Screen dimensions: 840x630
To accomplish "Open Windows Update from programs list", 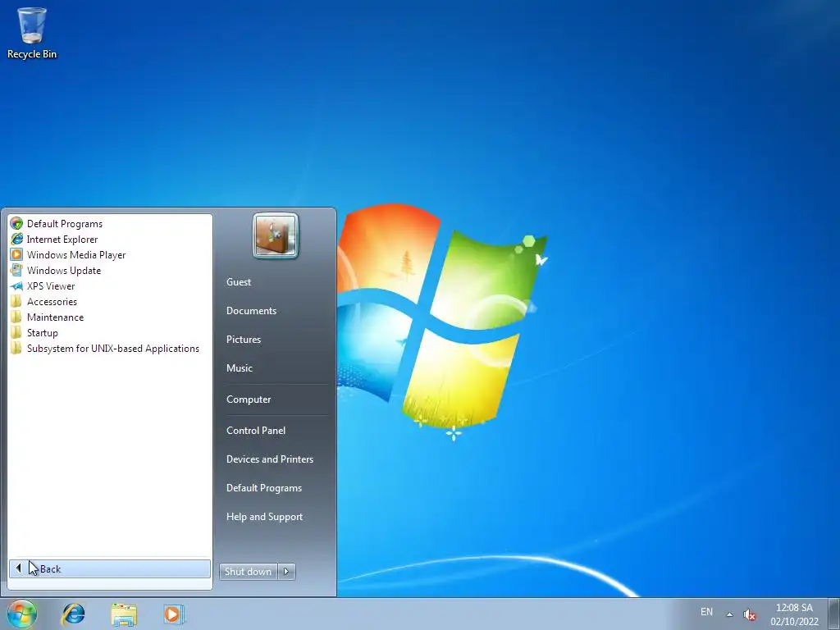I will [64, 270].
